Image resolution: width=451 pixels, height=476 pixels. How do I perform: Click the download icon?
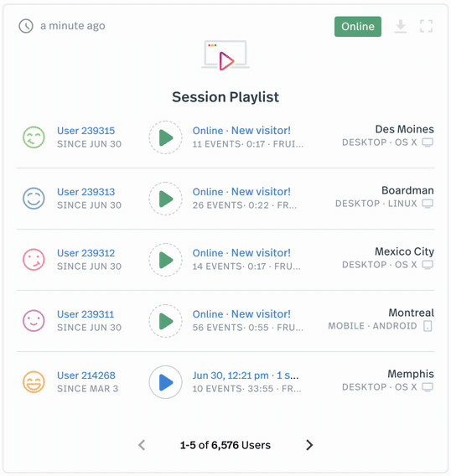(x=401, y=27)
